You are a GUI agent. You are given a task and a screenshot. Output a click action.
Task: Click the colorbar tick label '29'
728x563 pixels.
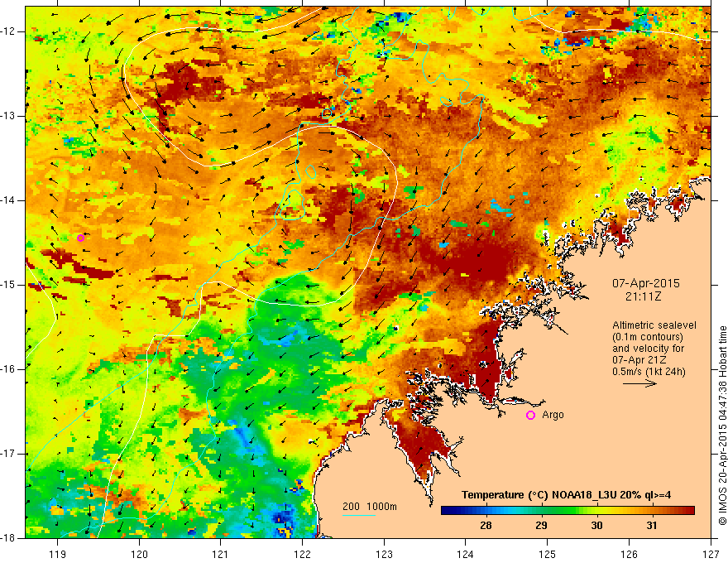click(541, 526)
